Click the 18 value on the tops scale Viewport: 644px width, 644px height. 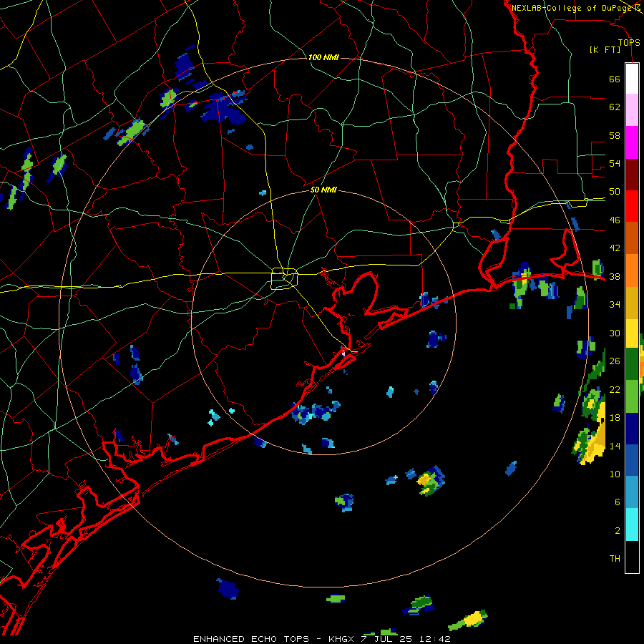[x=615, y=418]
